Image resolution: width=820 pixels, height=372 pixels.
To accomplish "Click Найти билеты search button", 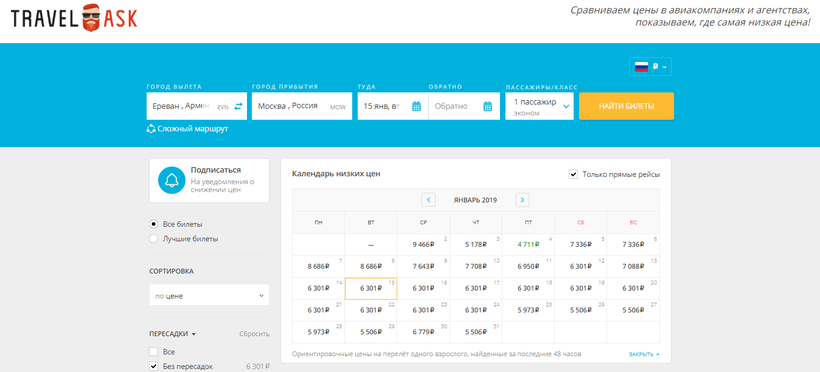I will tap(626, 106).
